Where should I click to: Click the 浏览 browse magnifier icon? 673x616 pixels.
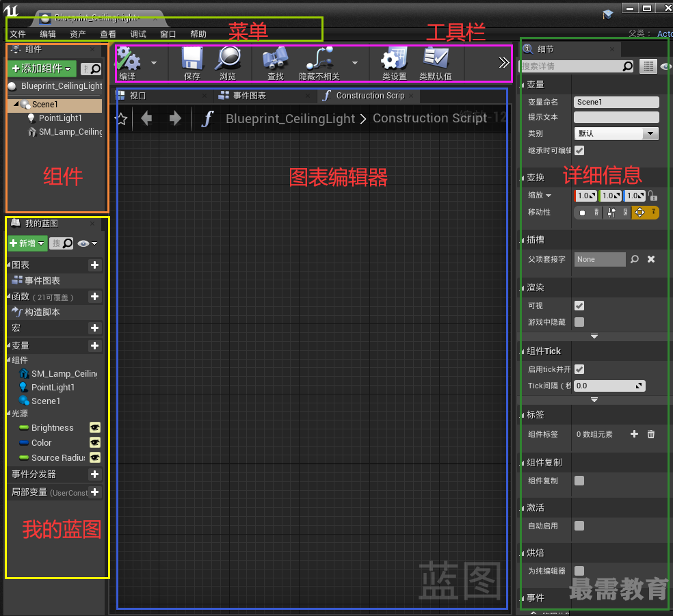[x=228, y=64]
